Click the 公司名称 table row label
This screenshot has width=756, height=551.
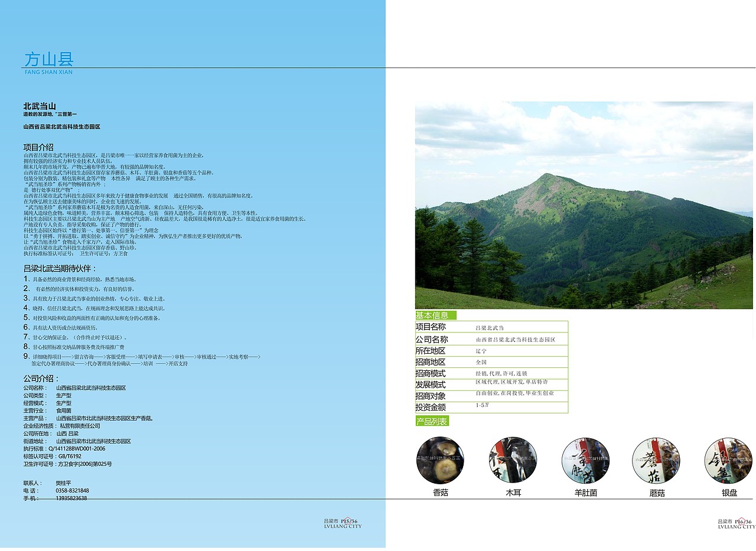pos(432,340)
